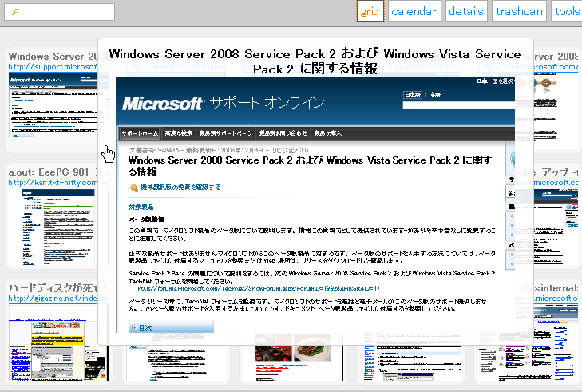Open thumbnail of the wake-アップ card
The height and width of the screenshot is (392, 582).
point(556,228)
